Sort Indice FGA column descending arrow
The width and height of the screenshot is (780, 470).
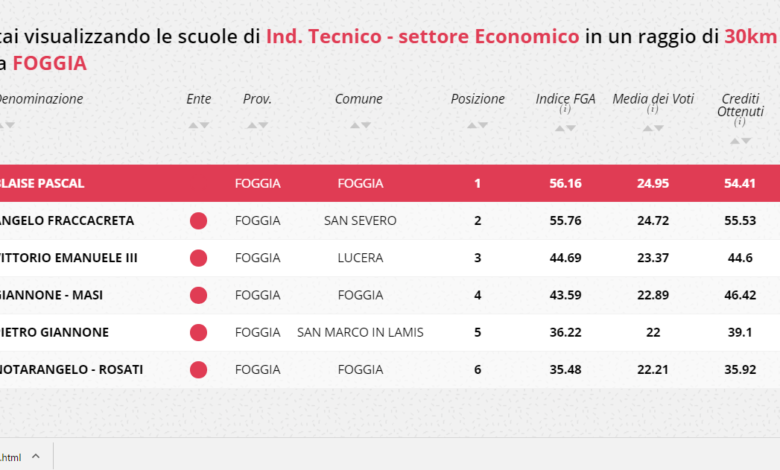pyautogui.click(x=571, y=128)
